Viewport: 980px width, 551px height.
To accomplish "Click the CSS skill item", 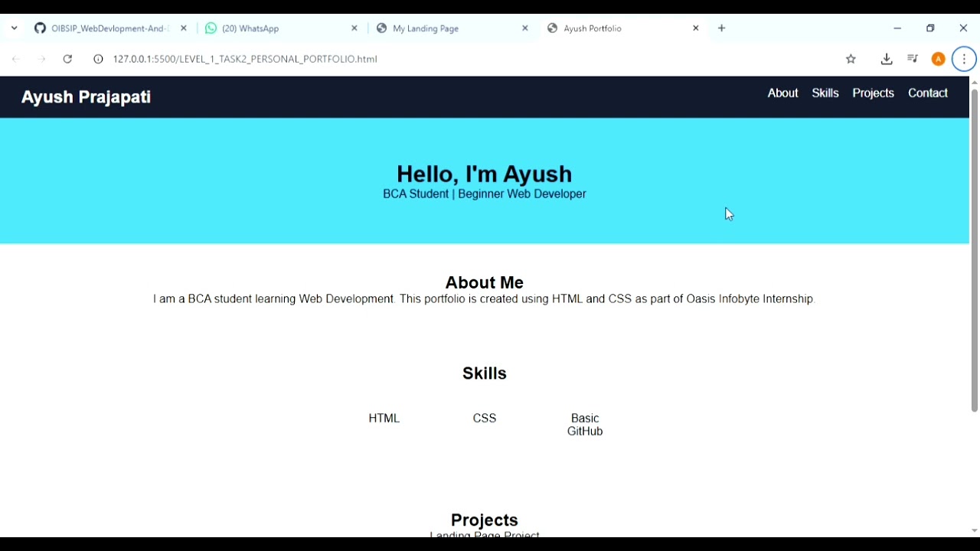I will 485,419.
